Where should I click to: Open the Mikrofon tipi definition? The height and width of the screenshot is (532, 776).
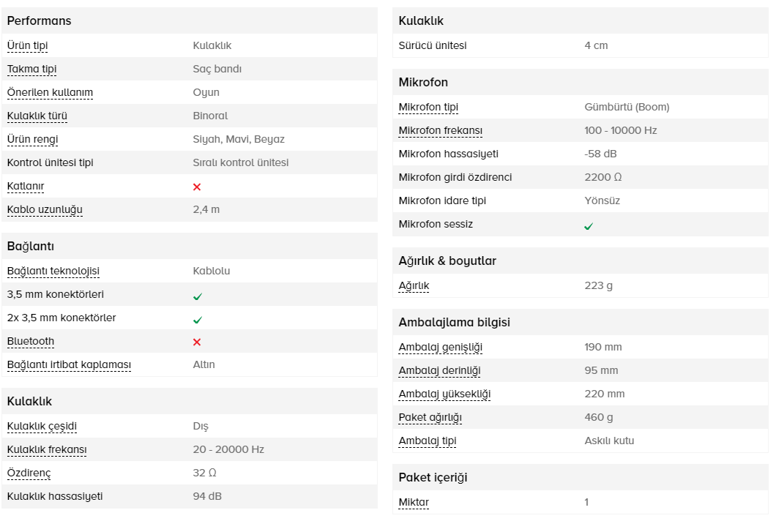coord(428,107)
